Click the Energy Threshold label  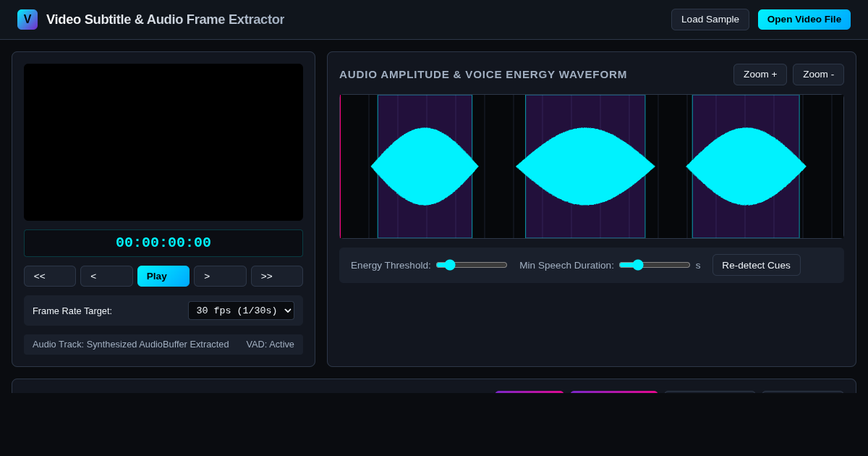point(391,265)
